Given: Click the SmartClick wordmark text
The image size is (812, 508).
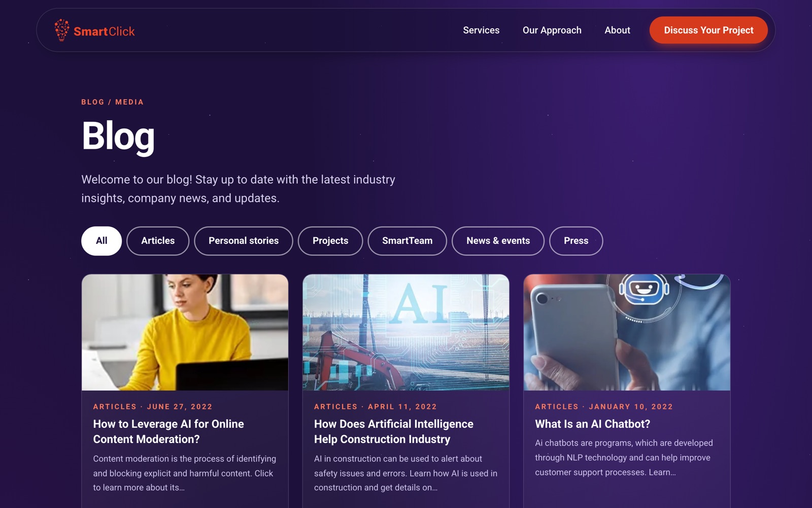Looking at the screenshot, I should pos(104,31).
